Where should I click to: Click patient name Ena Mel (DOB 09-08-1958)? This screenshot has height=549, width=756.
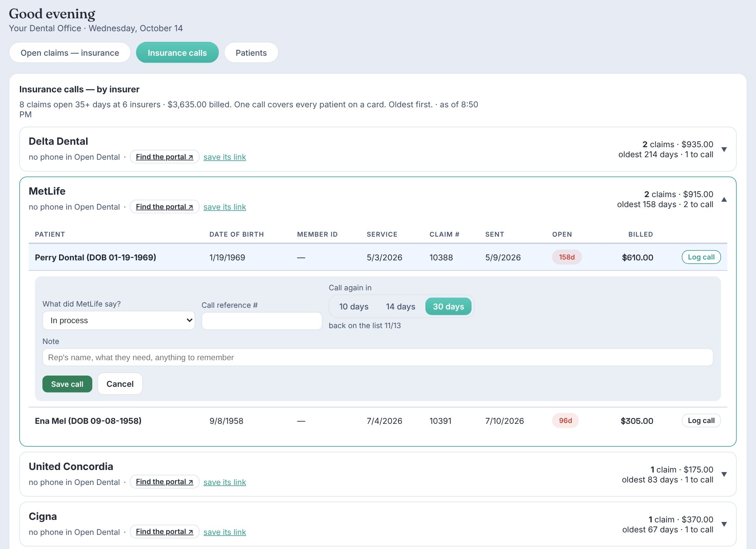pyautogui.click(x=88, y=421)
